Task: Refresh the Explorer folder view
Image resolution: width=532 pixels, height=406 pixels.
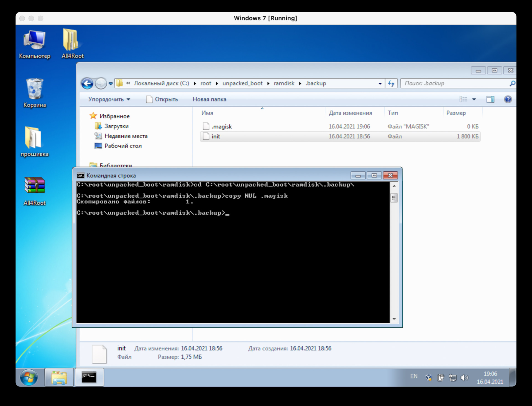Action: (391, 83)
